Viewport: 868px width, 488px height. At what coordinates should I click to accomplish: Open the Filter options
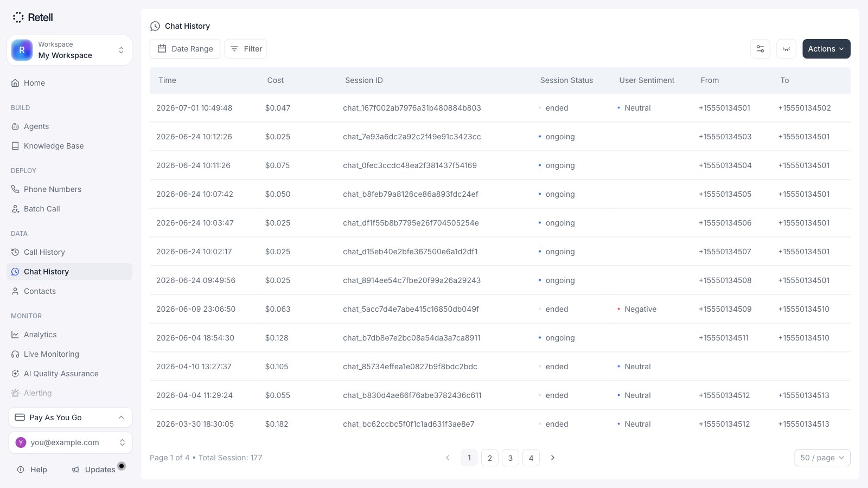(x=246, y=49)
